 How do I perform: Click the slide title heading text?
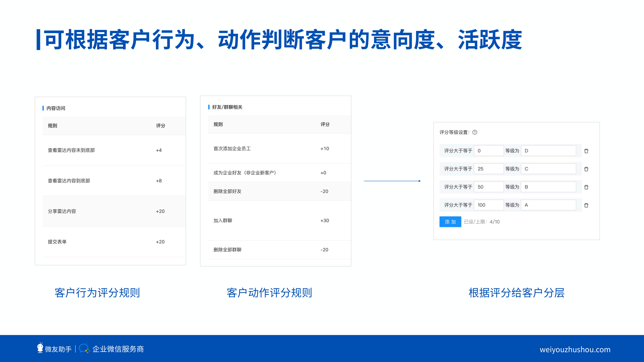pyautogui.click(x=283, y=40)
